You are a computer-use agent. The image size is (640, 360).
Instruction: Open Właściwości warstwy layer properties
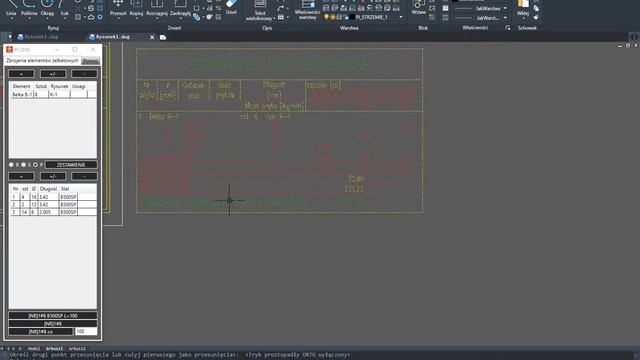[x=307, y=9]
